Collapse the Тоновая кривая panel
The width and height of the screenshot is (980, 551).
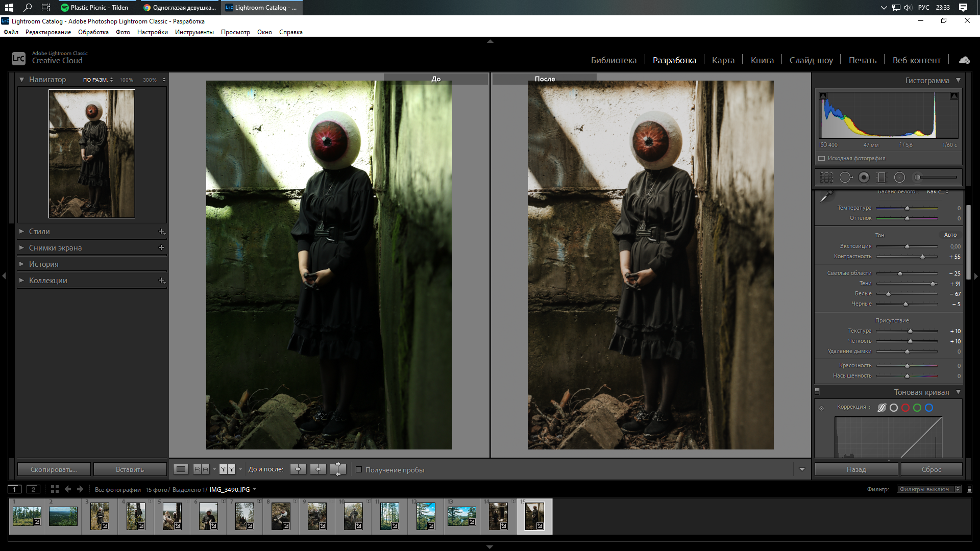pos(958,392)
